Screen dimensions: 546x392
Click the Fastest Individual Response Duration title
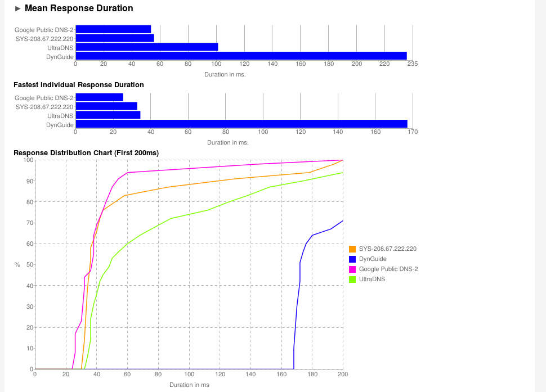79,85
